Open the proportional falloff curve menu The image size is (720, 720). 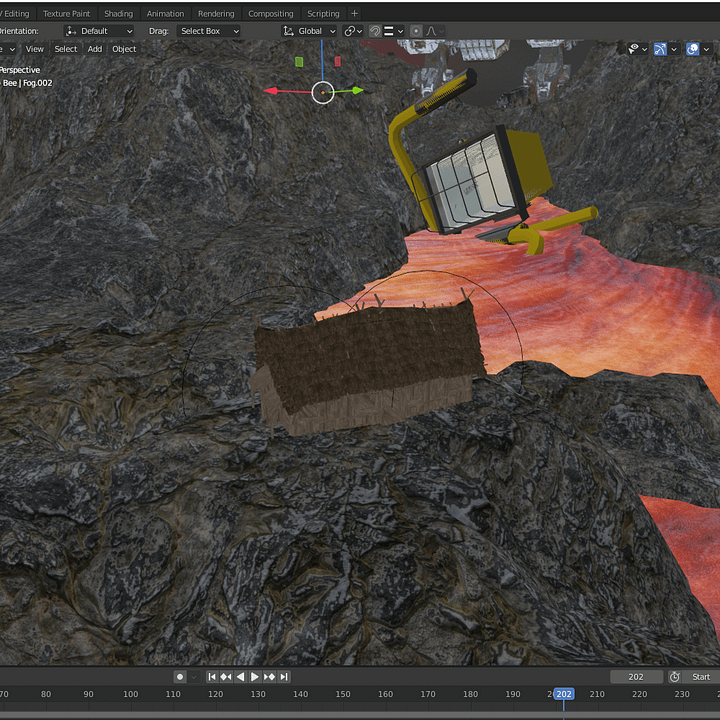pos(434,31)
